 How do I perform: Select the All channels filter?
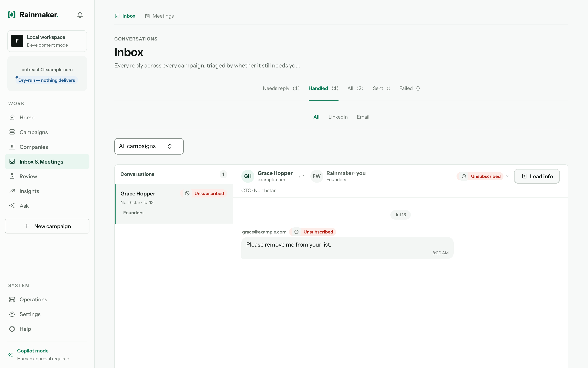tap(316, 117)
